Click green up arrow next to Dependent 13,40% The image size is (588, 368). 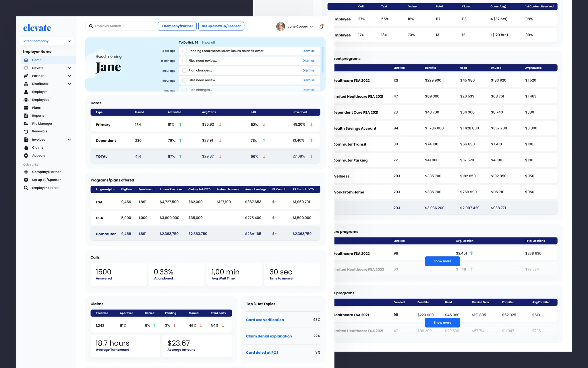point(311,141)
